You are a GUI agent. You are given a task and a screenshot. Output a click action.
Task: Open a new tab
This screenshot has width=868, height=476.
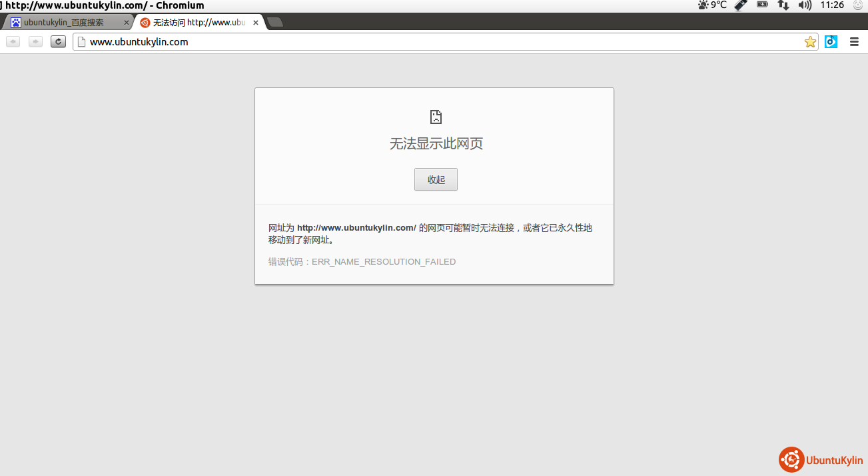tap(275, 23)
